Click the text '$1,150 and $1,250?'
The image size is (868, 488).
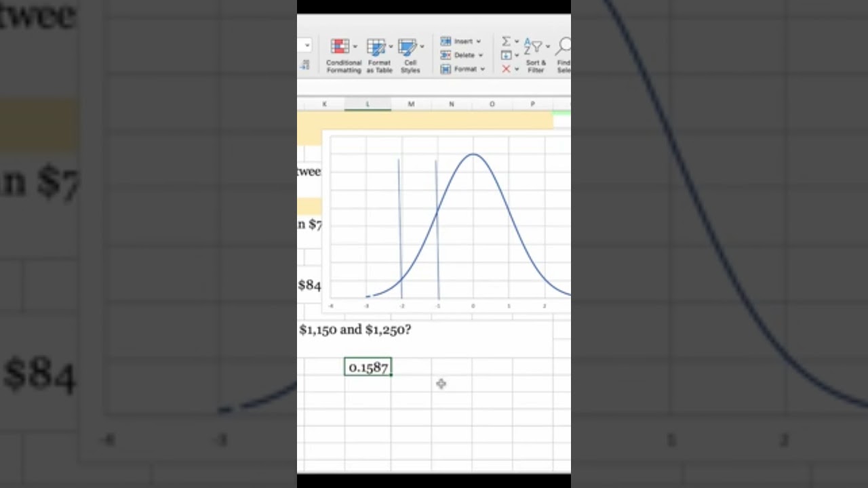pos(355,329)
